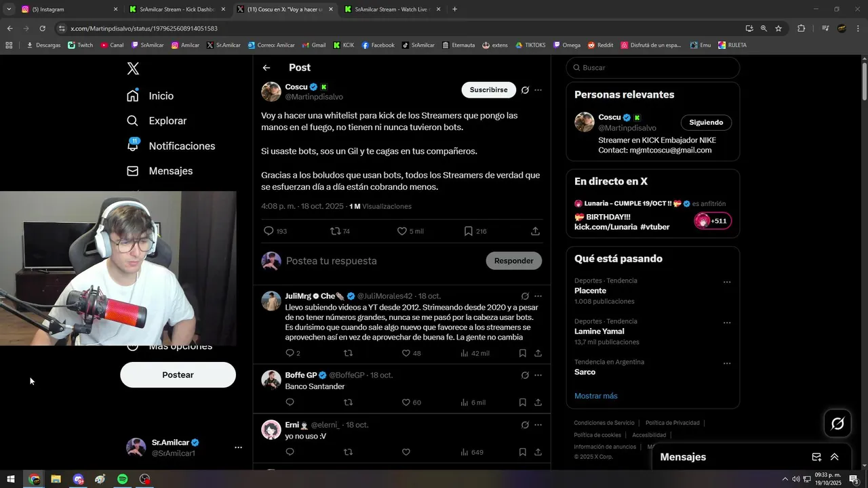
Task: Bookmark Boffe GP's reply
Action: tap(522, 403)
